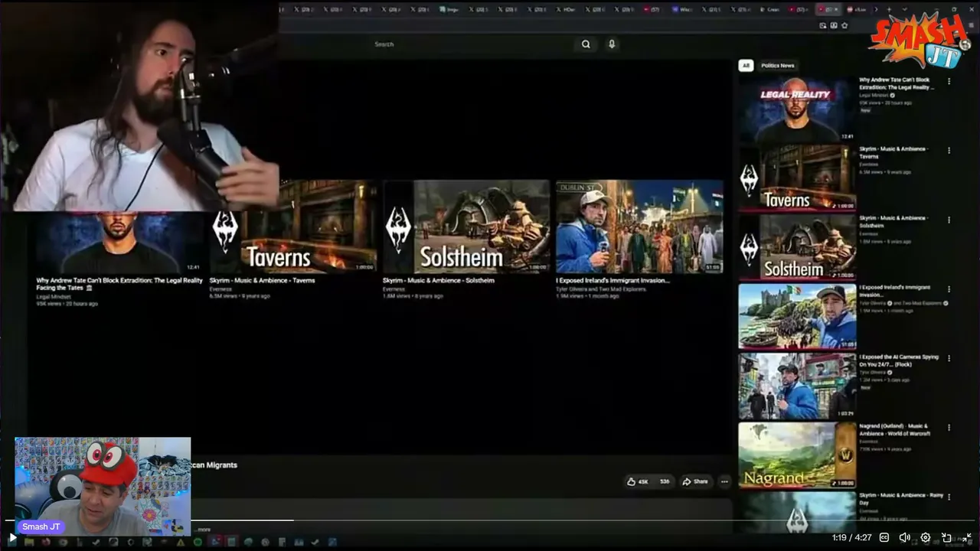Screen dimensions: 980x551
Task: Open the sidebar Solstheim video thumbnail
Action: tap(797, 247)
